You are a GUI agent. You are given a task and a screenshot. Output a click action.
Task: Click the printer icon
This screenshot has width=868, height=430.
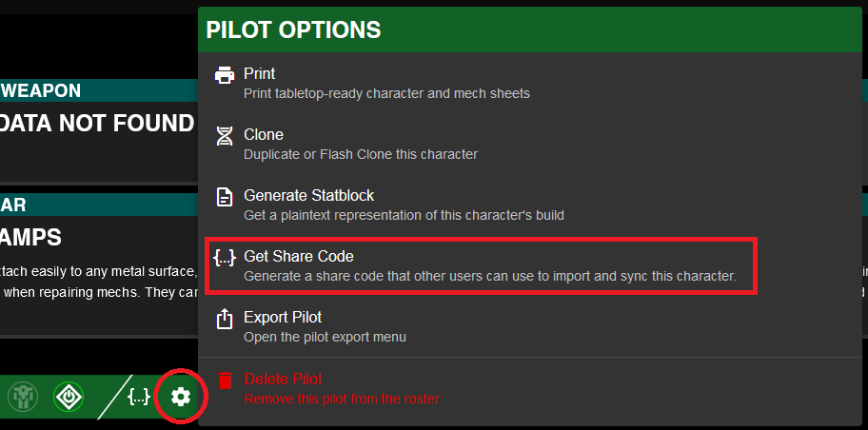(x=225, y=74)
